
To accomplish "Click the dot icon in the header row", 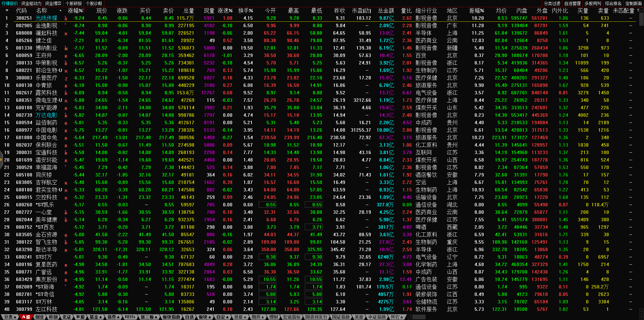I will tap(60, 11).
